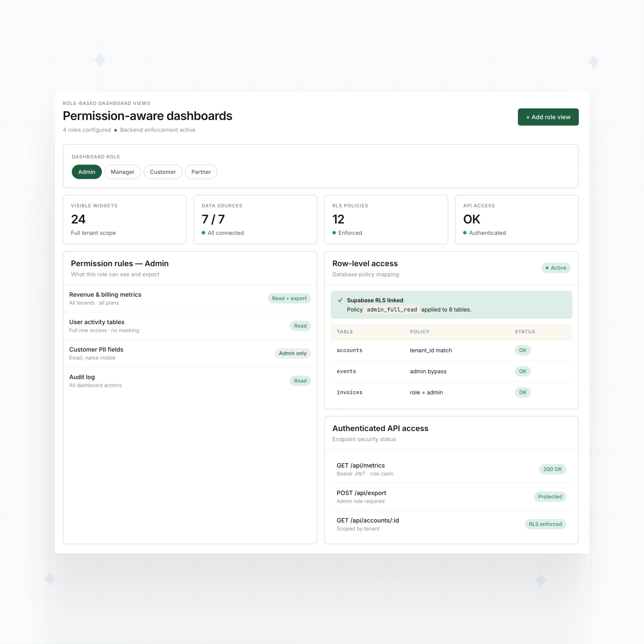This screenshot has height=644, width=644.
Task: Click the OK status for events
Action: 523,371
